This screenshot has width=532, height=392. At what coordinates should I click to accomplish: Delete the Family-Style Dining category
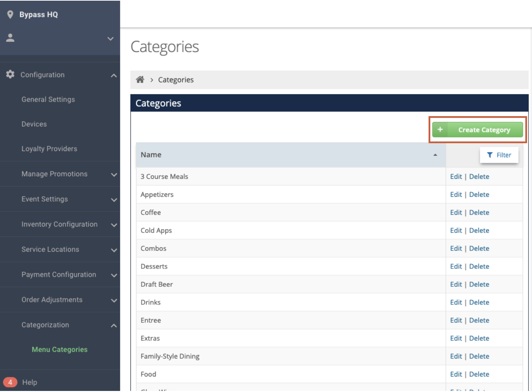479,356
